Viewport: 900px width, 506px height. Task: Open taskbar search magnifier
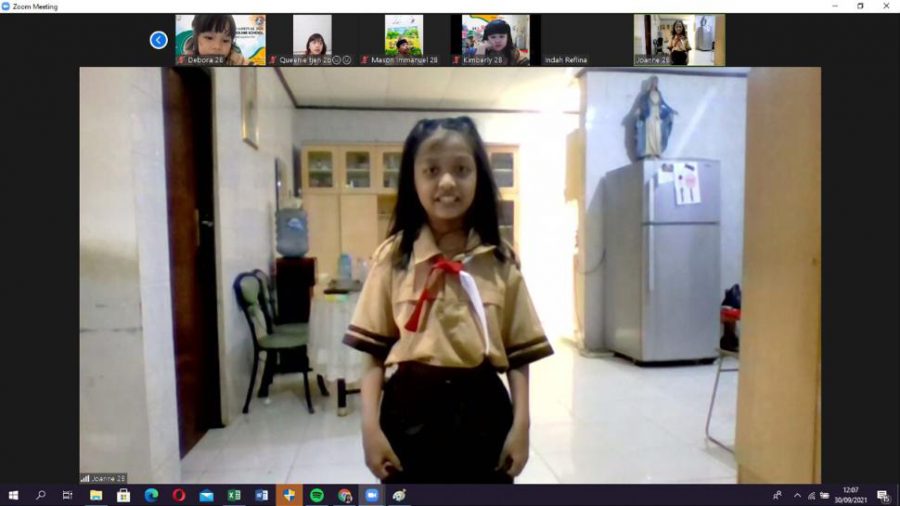click(x=41, y=495)
